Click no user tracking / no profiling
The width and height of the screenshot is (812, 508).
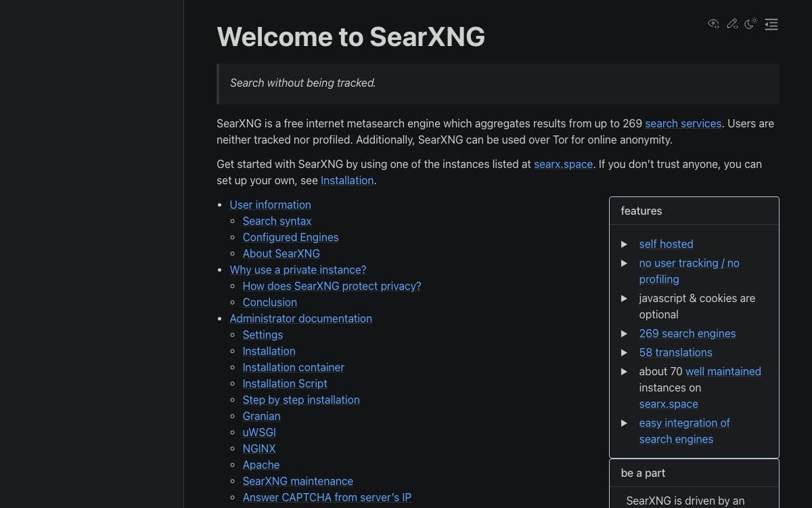689,271
